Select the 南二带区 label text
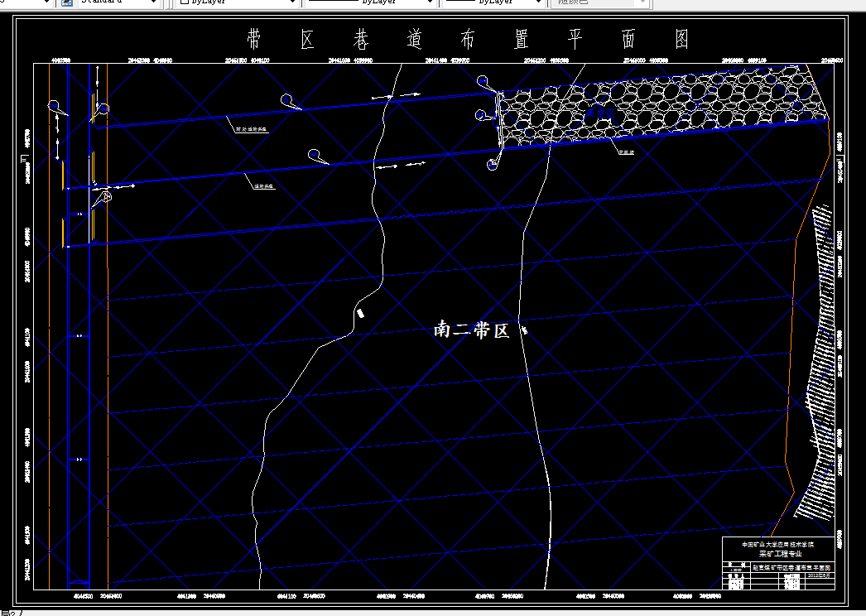This screenshot has width=866, height=616. tap(471, 330)
